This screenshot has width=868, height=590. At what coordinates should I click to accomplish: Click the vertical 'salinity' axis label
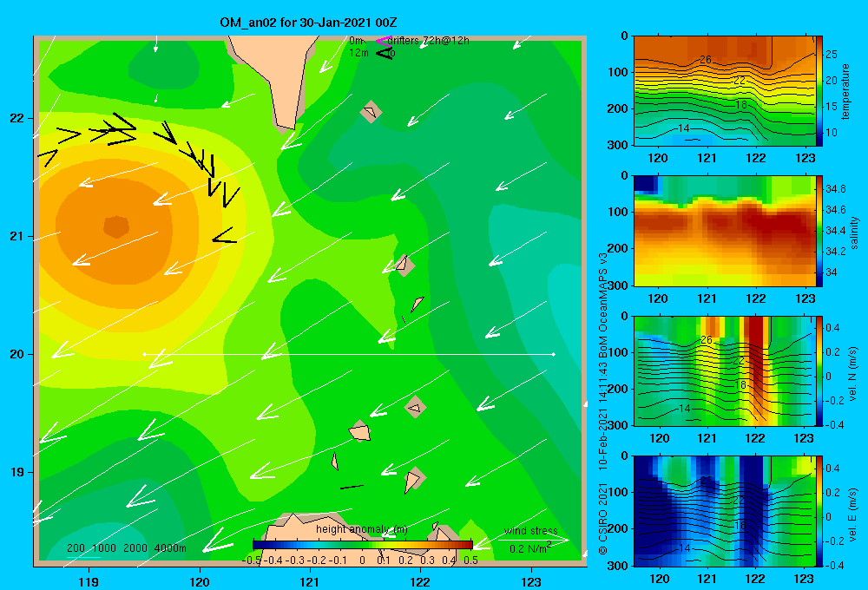click(854, 232)
